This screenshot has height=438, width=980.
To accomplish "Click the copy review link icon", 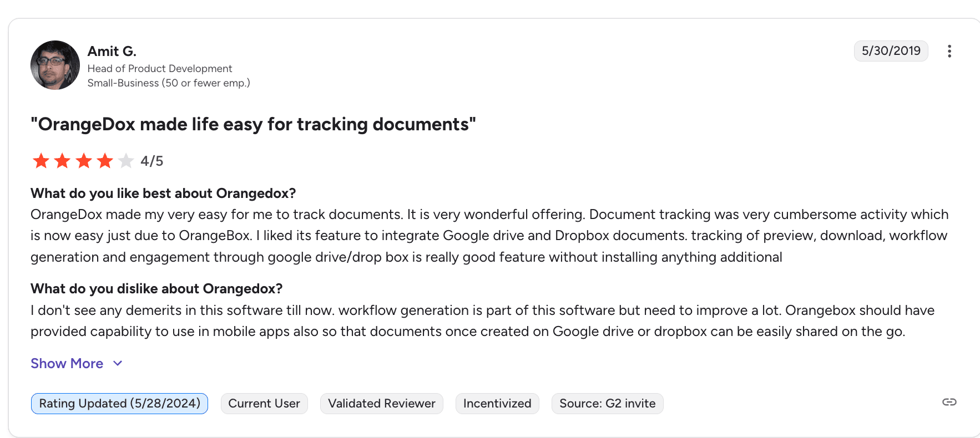I will (x=949, y=402).
